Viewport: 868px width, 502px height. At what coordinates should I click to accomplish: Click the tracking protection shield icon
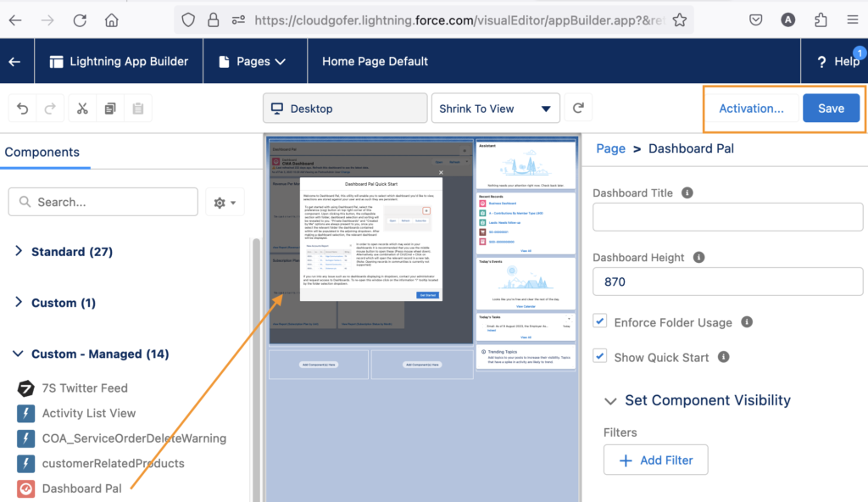[188, 20]
